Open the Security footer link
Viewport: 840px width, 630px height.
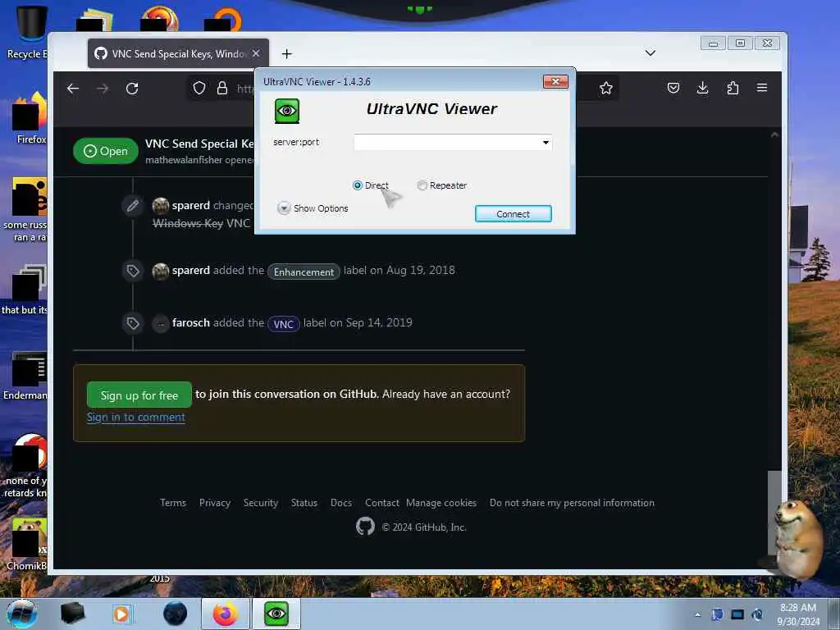coord(261,503)
